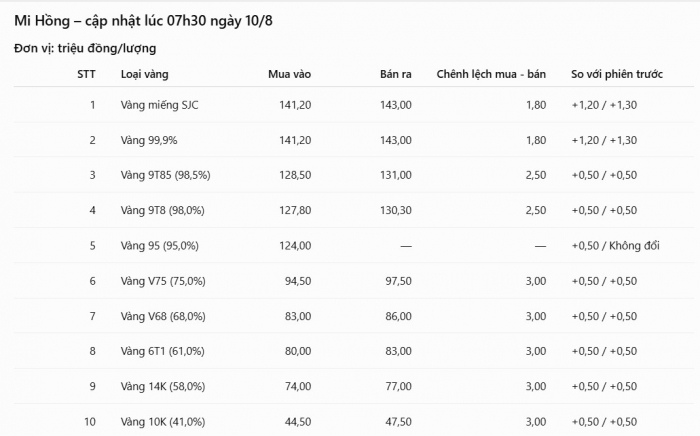Image resolution: width=700 pixels, height=436 pixels.
Task: Click the 'Đơn vị: triệu đồng/lượng' subtitle
Action: tap(85, 48)
